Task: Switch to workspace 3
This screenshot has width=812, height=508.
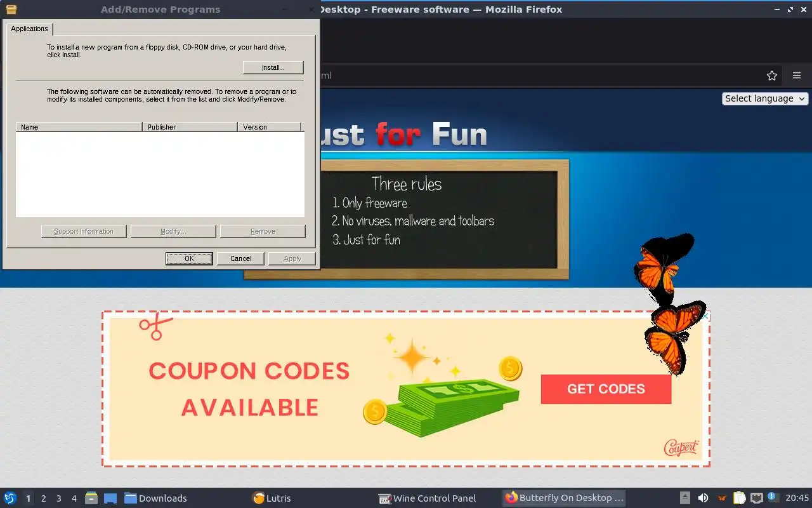Action: click(x=58, y=498)
